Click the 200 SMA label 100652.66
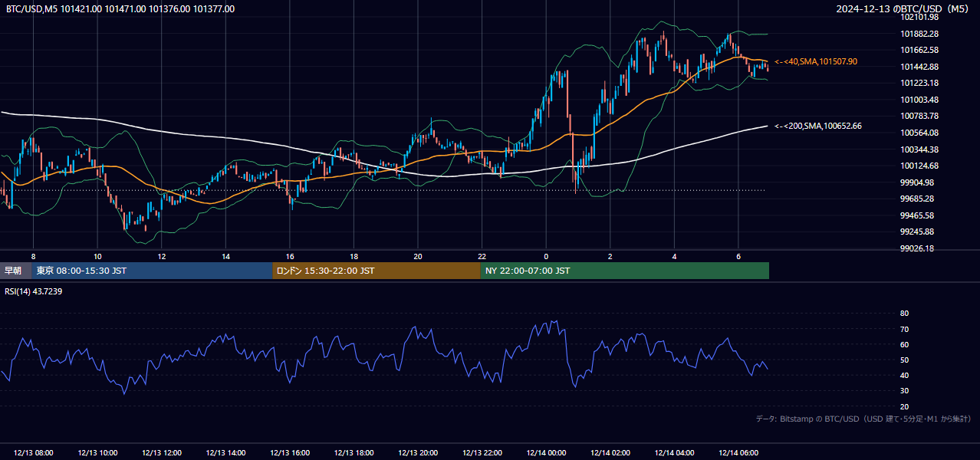Viewport: 980px width, 460px height. [x=818, y=126]
